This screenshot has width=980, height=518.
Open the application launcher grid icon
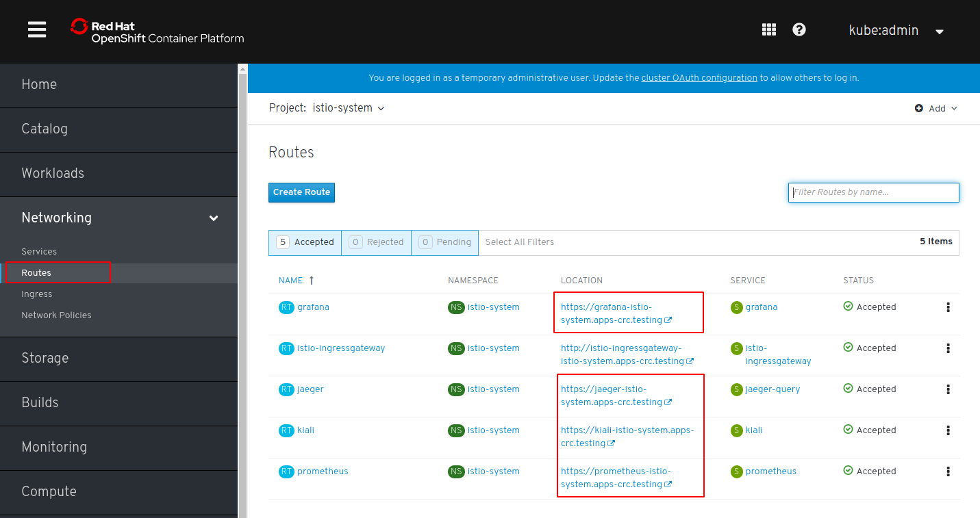pyautogui.click(x=769, y=29)
